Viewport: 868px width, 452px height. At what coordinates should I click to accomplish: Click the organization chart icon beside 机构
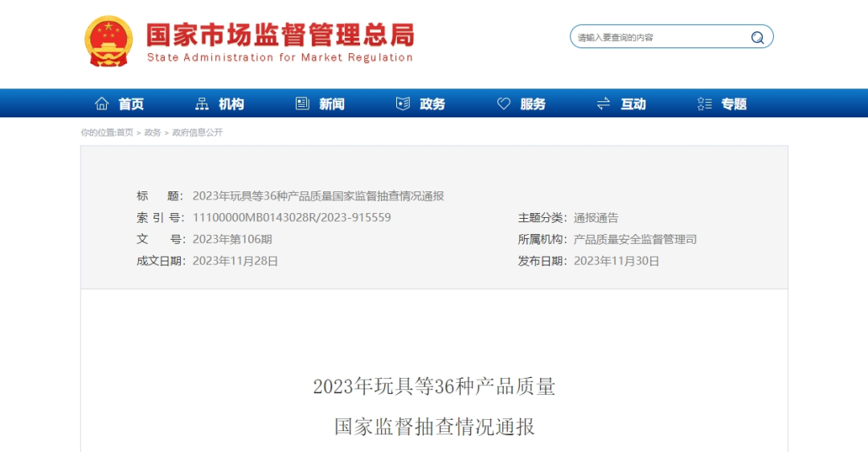[202, 104]
